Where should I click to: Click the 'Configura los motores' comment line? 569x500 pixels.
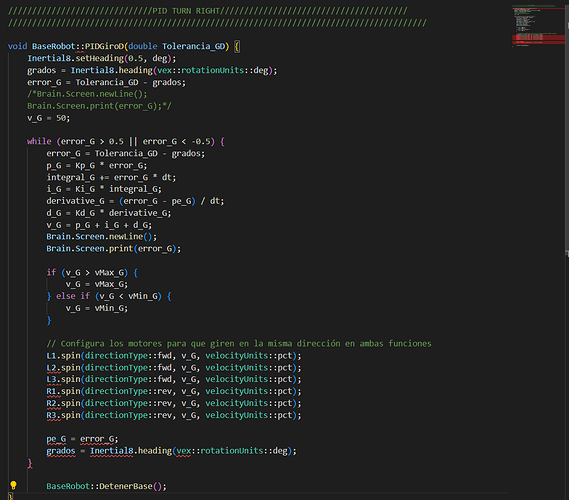[239, 344]
